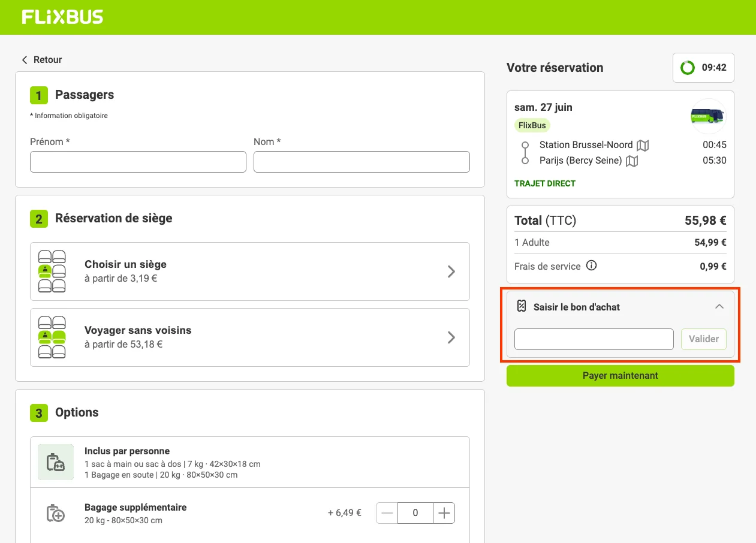
Task: Click the included luggage icon
Action: 56,462
